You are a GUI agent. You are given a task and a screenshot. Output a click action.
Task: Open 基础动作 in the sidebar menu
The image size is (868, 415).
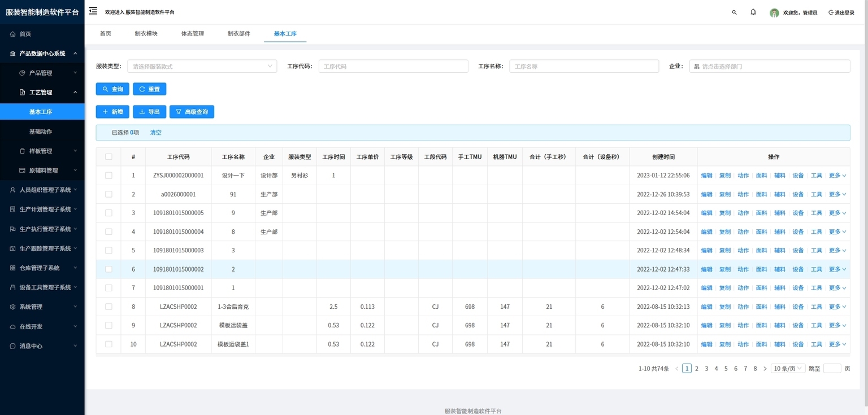tap(42, 132)
